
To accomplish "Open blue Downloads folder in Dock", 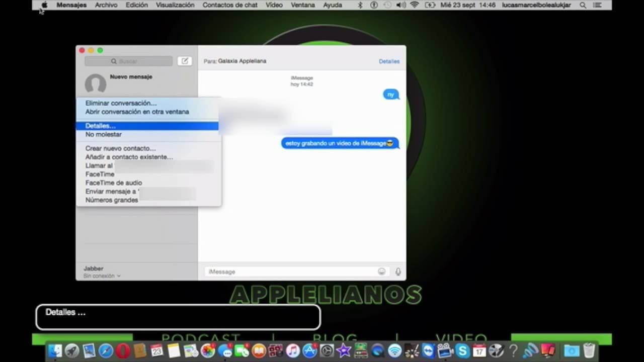I will [x=572, y=351].
